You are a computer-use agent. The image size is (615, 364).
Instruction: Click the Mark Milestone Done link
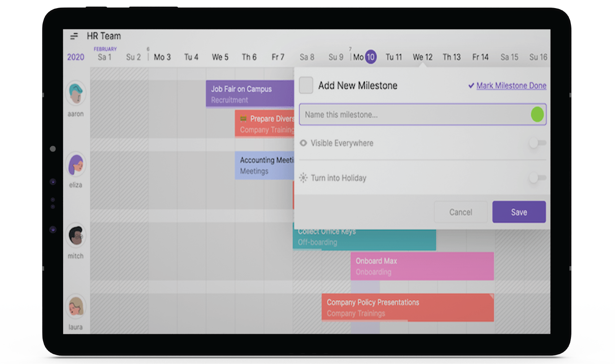(511, 86)
